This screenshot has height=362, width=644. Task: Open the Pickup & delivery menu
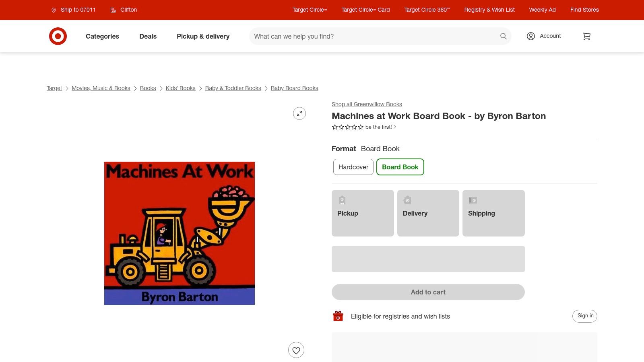(203, 36)
